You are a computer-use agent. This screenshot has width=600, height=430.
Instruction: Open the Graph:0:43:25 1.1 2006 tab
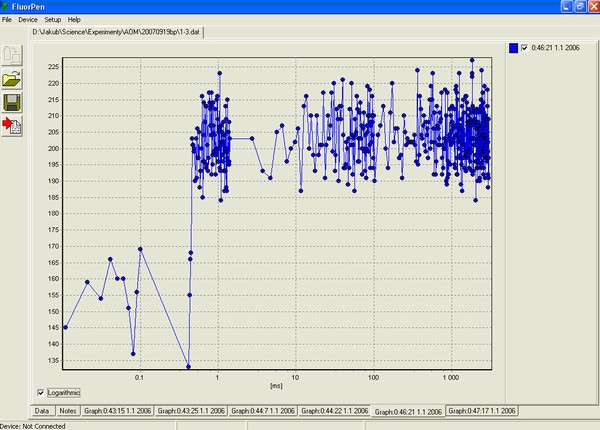[191, 411]
